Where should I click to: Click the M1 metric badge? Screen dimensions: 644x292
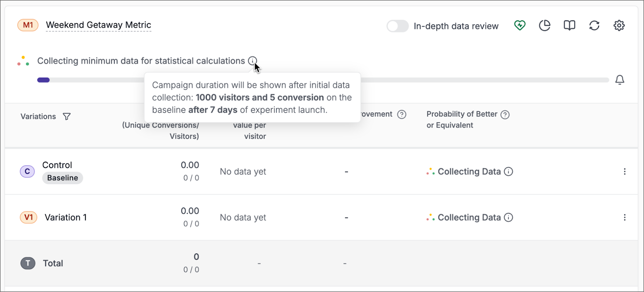(x=28, y=25)
